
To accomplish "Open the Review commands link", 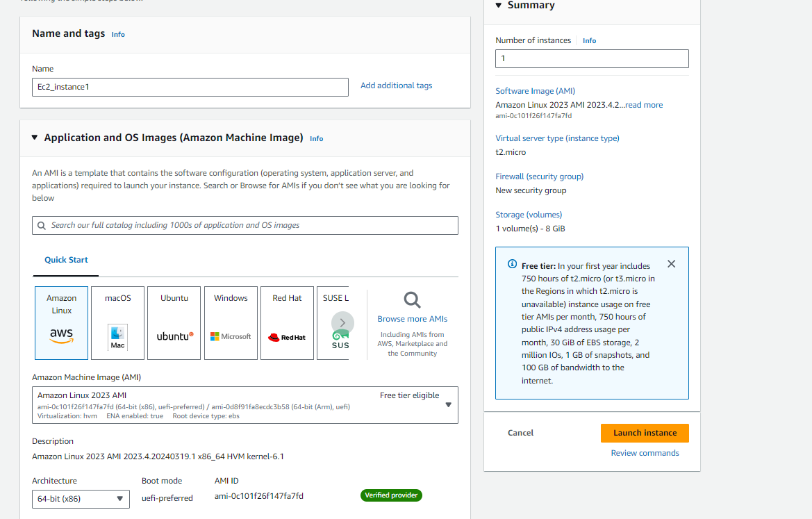I will [645, 452].
